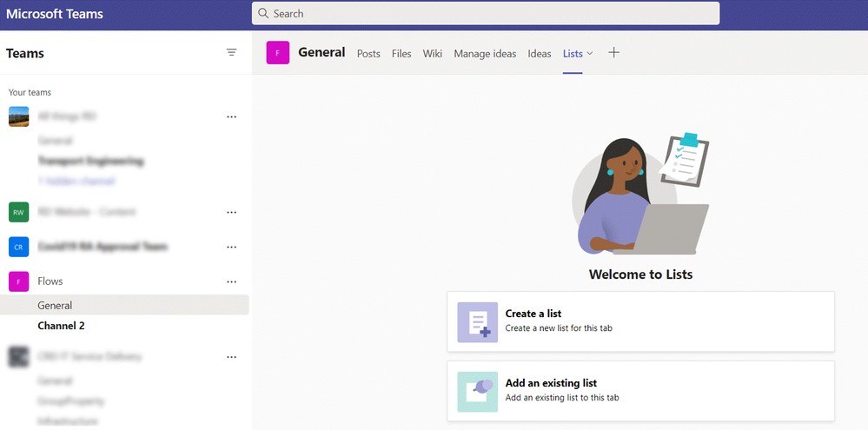Open more options for the pixelated-avatar team
868x430 pixels.
pos(231,358)
